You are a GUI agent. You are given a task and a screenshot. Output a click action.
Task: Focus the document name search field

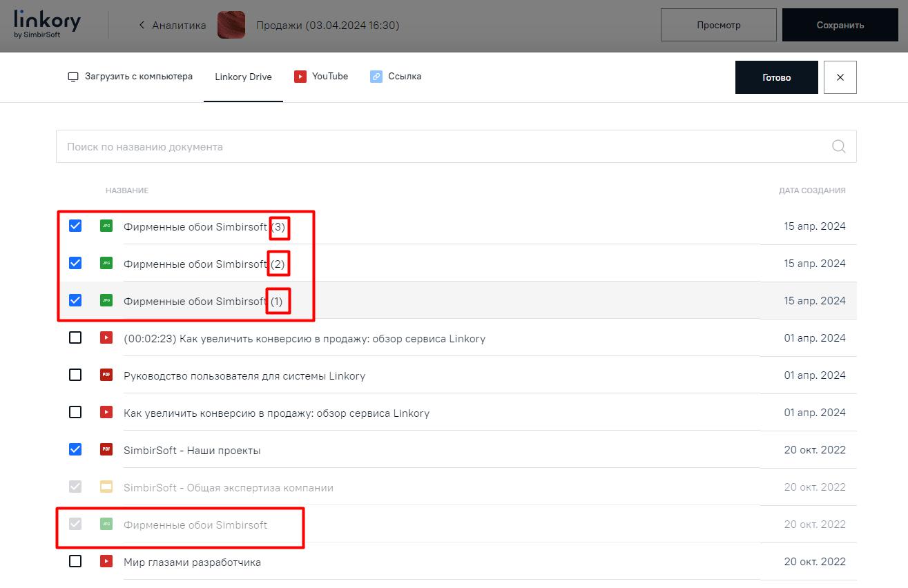442,146
